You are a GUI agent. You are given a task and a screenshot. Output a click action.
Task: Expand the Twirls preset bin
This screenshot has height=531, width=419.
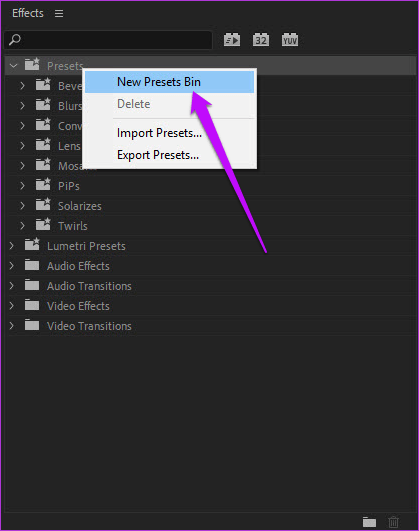coord(22,226)
